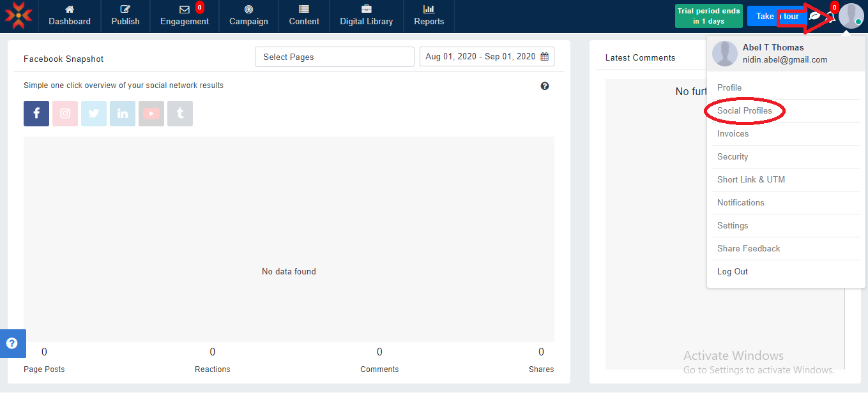Select the YouTube network icon

click(151, 114)
